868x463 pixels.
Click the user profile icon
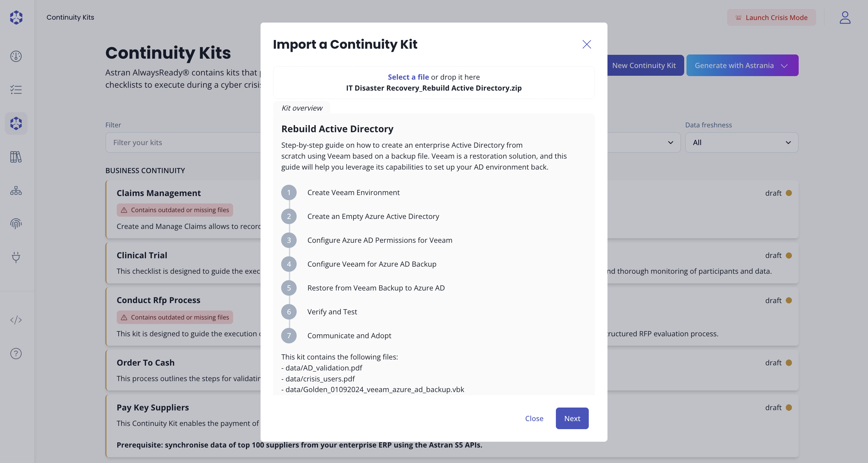coord(845,17)
